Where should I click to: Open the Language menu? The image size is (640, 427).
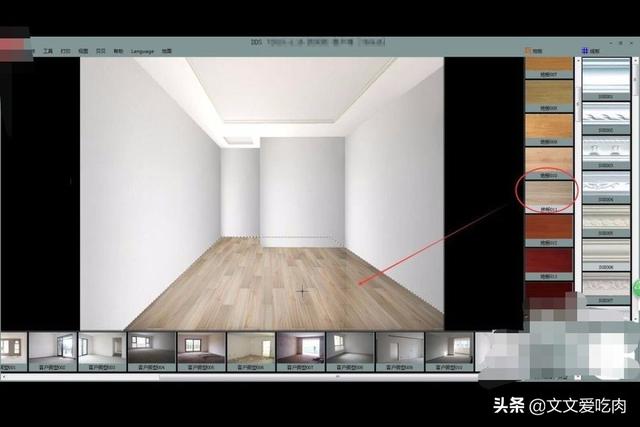click(141, 49)
